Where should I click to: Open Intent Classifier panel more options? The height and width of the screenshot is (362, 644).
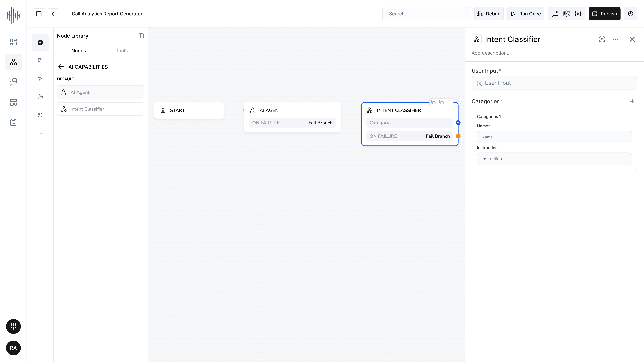pos(615,39)
